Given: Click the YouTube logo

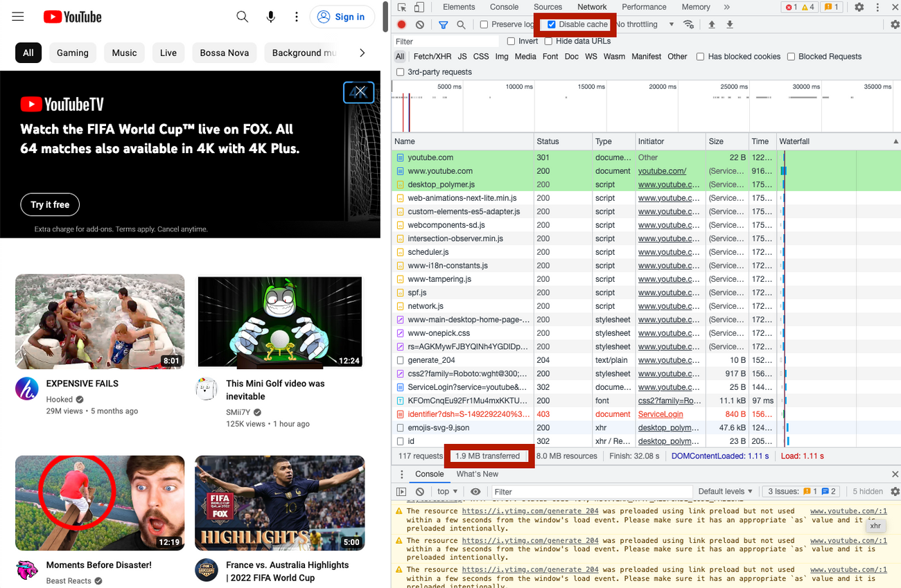Looking at the screenshot, I should point(72,17).
